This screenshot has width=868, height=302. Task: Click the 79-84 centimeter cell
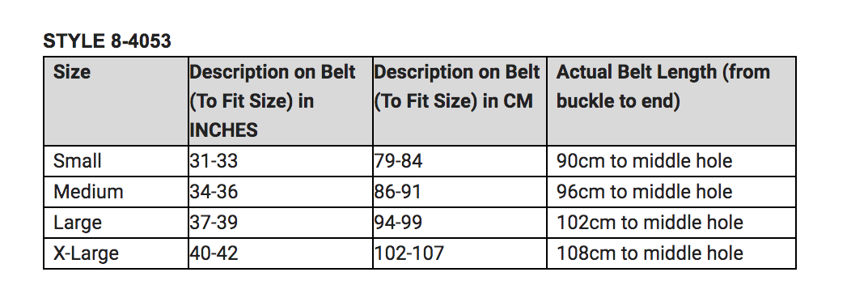[x=460, y=161]
